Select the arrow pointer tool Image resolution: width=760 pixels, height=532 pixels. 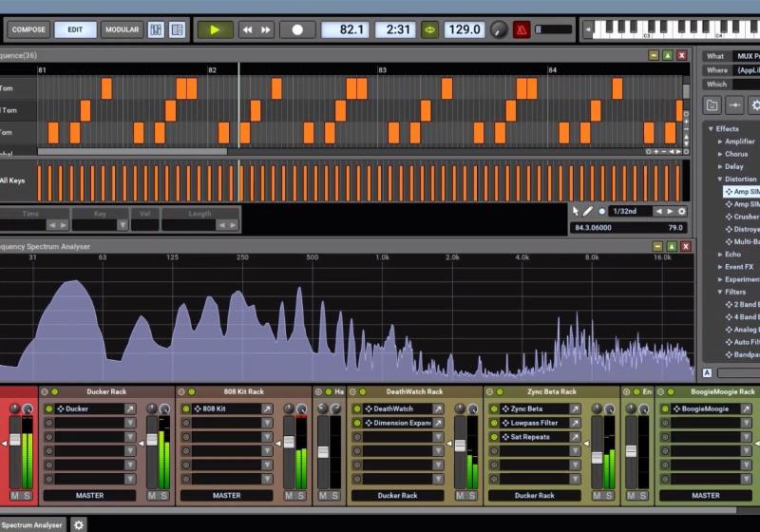[576, 211]
